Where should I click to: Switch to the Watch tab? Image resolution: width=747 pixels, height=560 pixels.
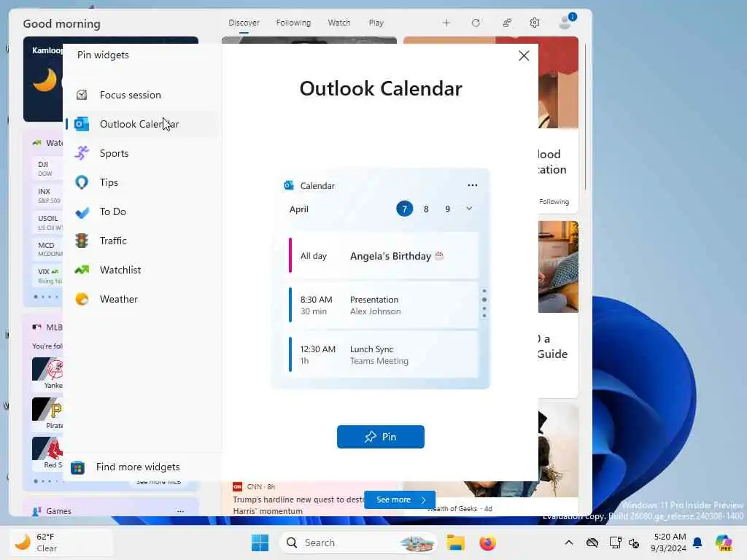tap(338, 23)
